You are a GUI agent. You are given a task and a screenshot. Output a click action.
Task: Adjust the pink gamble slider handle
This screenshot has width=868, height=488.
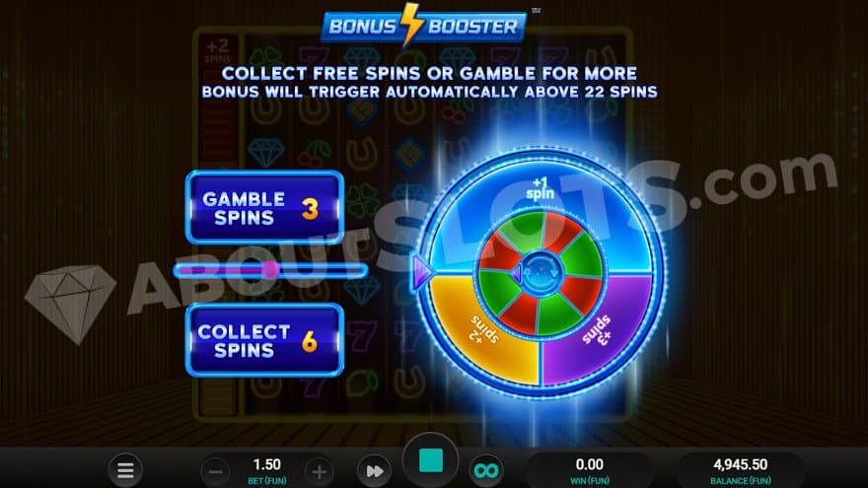click(x=270, y=270)
